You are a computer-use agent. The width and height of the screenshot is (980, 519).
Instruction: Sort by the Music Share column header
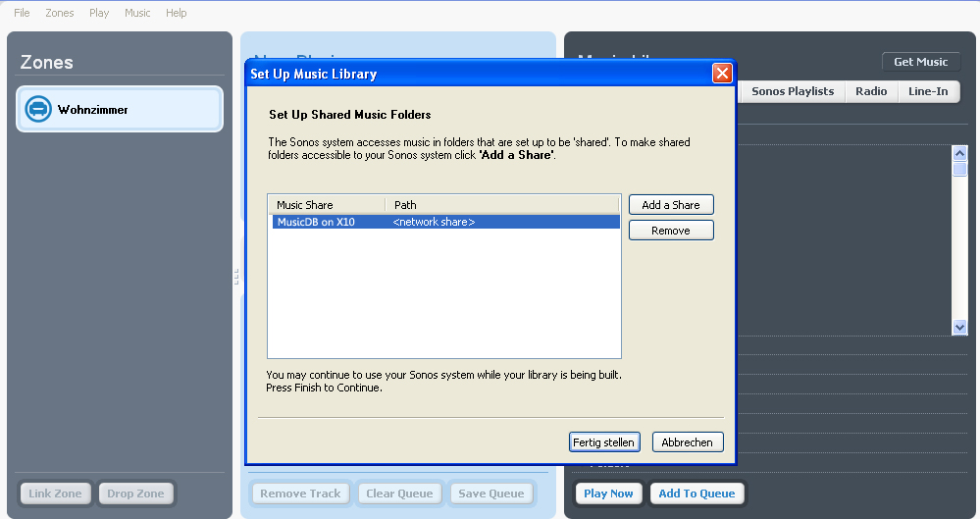click(x=327, y=204)
